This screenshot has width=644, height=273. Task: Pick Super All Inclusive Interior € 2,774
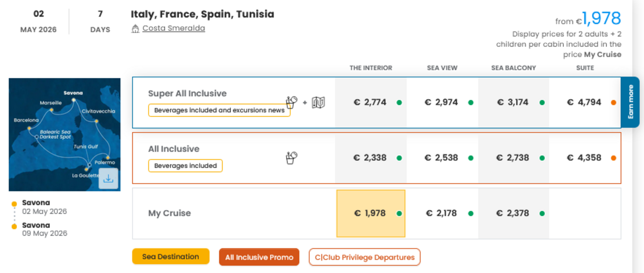pyautogui.click(x=370, y=102)
